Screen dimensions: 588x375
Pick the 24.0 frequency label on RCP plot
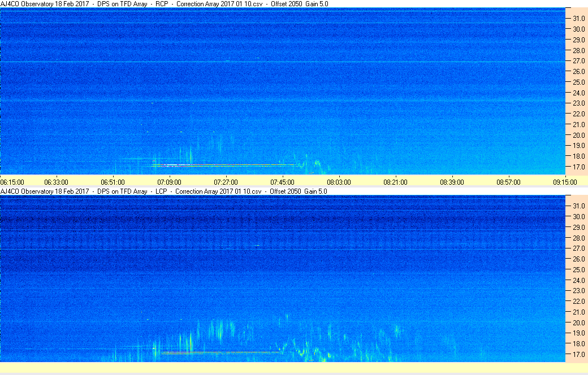[x=578, y=93]
